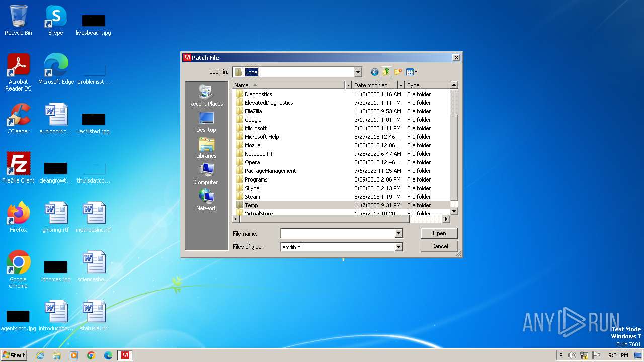
Task: Open the File name dropdown arrow
Action: pos(398,233)
